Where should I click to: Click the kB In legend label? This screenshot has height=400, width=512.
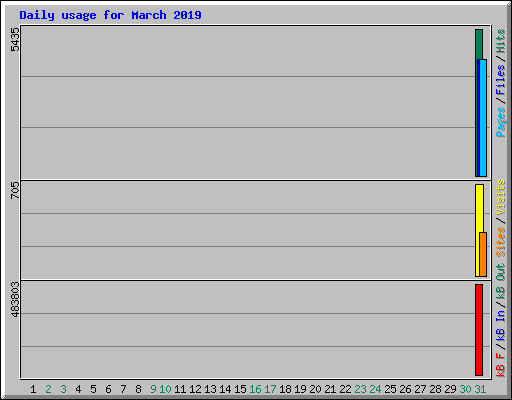500,325
